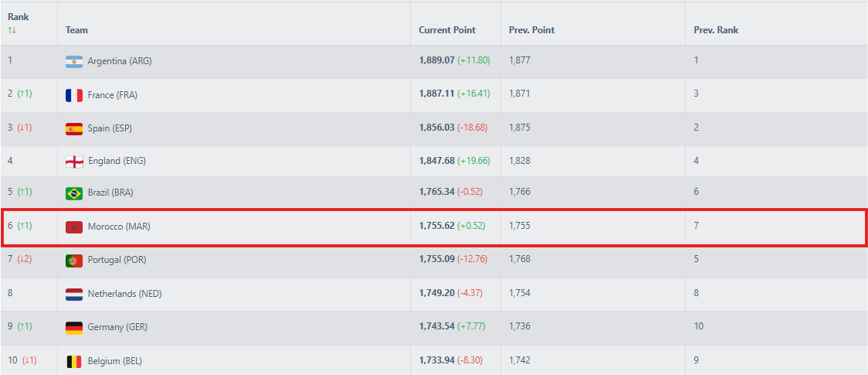The image size is (868, 375).
Task: Click previous point value 1,828
Action: [x=519, y=161]
